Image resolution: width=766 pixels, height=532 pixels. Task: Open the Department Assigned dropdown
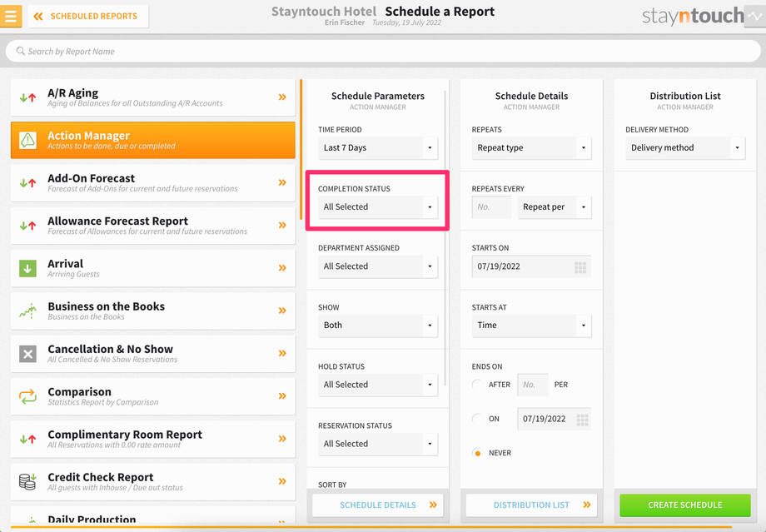pyautogui.click(x=378, y=266)
